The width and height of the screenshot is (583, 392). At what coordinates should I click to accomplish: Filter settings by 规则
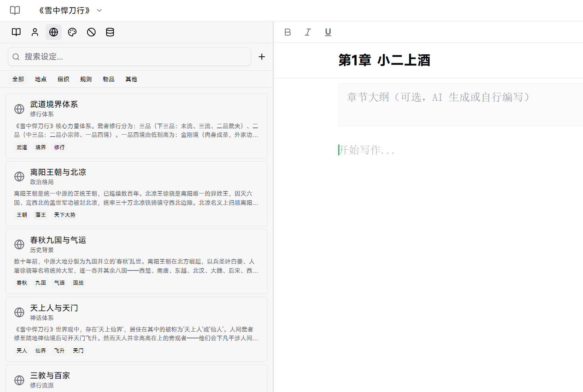tap(86, 79)
